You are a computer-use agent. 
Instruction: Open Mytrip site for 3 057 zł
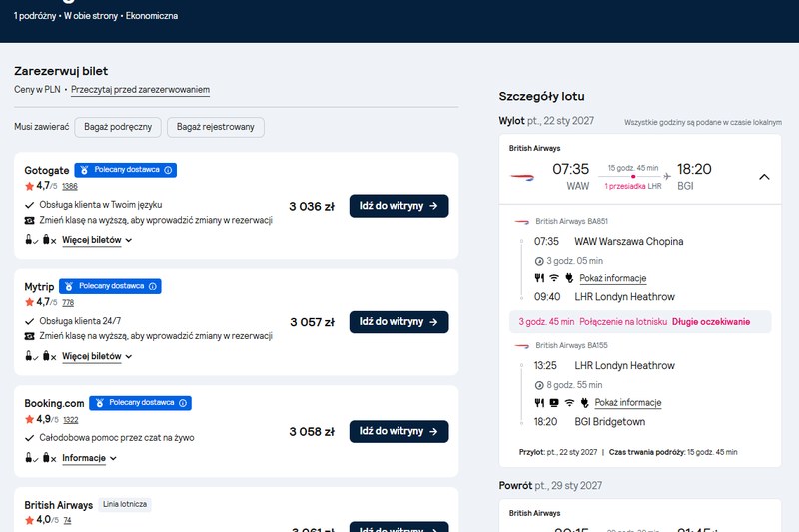click(399, 322)
